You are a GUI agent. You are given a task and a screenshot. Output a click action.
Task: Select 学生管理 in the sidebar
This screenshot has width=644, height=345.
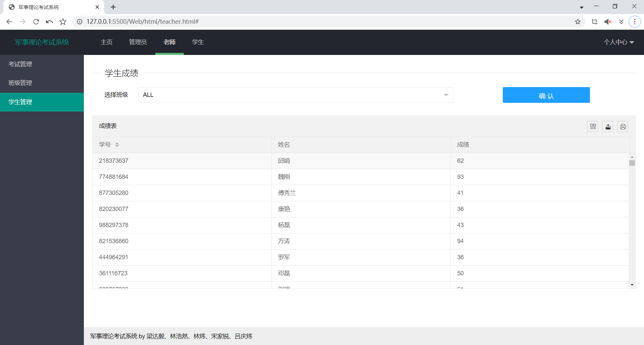click(42, 102)
